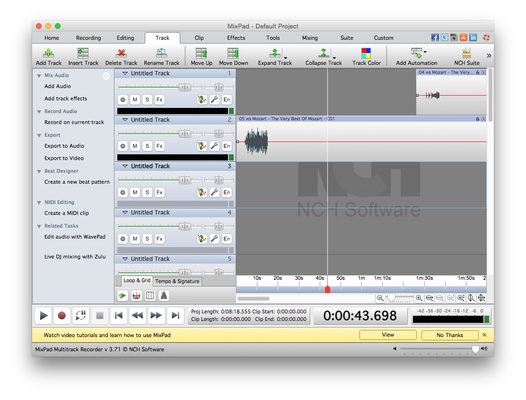Click the Expand Track icon
Viewport: 526px width, 400px height.
pos(275,56)
